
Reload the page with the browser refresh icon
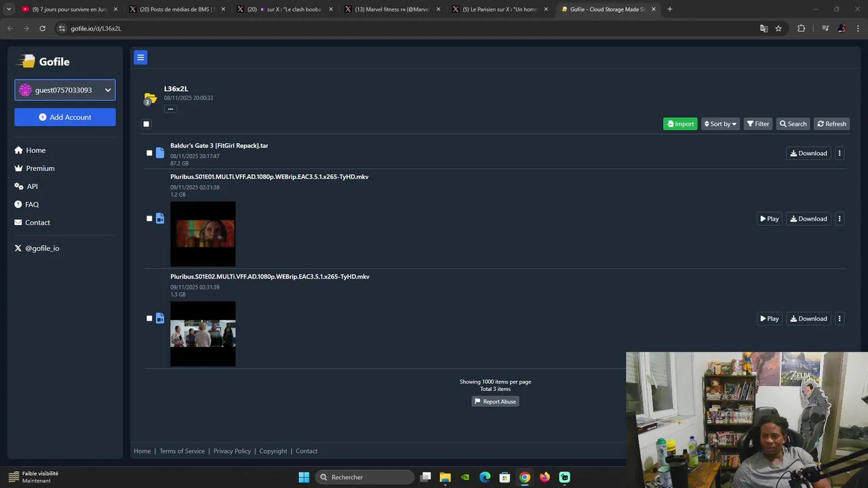tap(42, 28)
